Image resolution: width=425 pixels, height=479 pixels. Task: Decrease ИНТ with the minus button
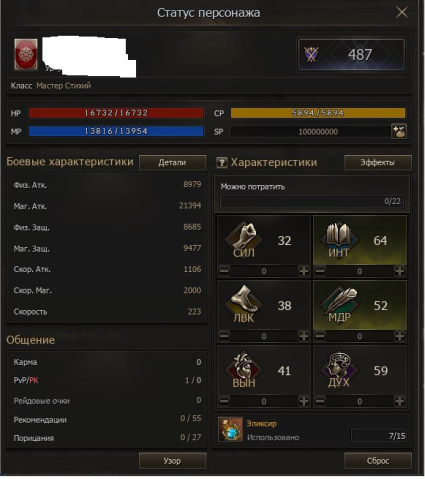point(320,271)
